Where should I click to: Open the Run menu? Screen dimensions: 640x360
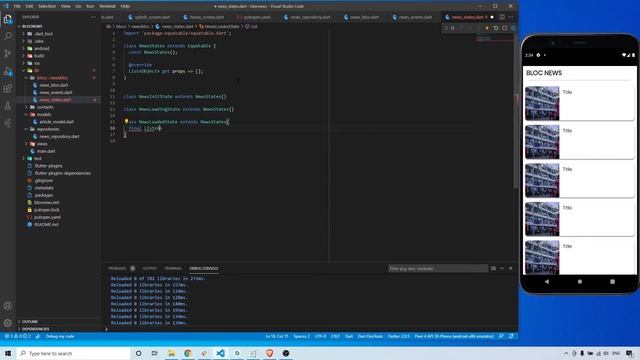tap(90, 6)
